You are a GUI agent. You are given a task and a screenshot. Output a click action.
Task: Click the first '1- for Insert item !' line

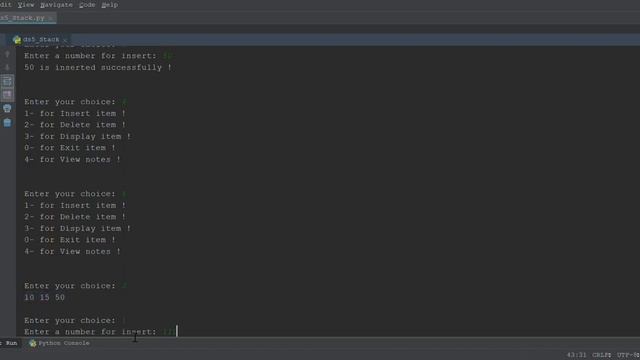pyautogui.click(x=75, y=113)
